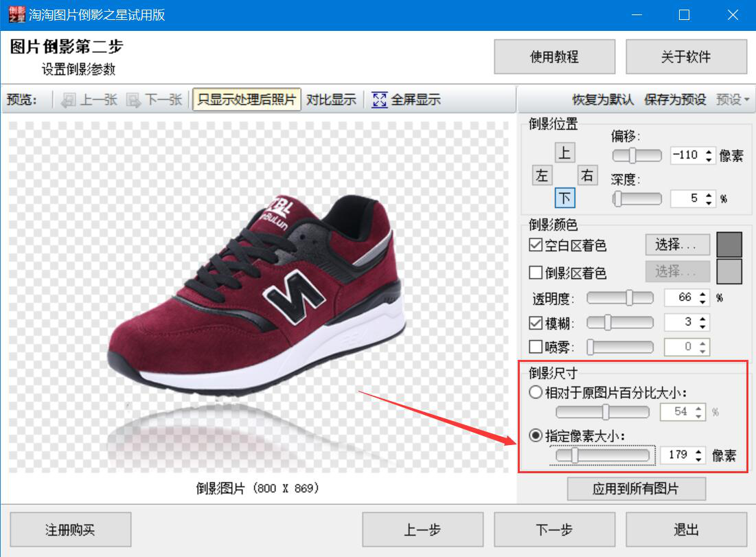Set reflection position to right (右)
The height and width of the screenshot is (557, 756).
[x=587, y=176]
